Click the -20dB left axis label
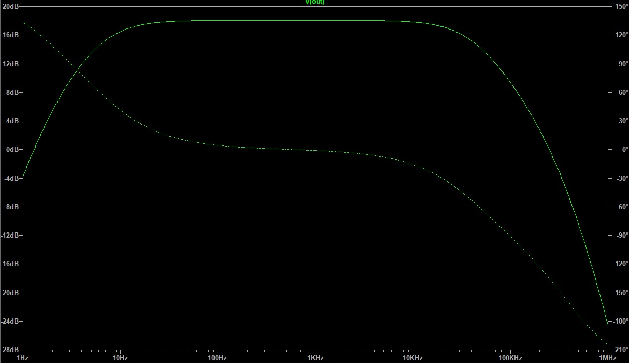The width and height of the screenshot is (629, 364). click(10, 293)
